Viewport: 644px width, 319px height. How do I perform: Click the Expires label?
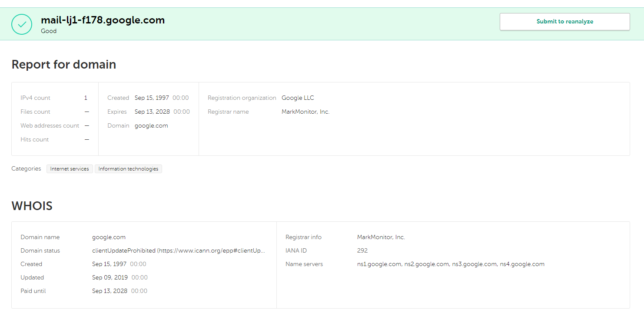117,112
